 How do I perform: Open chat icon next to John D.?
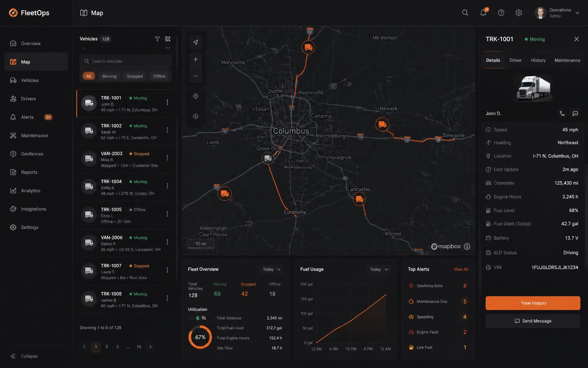click(575, 113)
